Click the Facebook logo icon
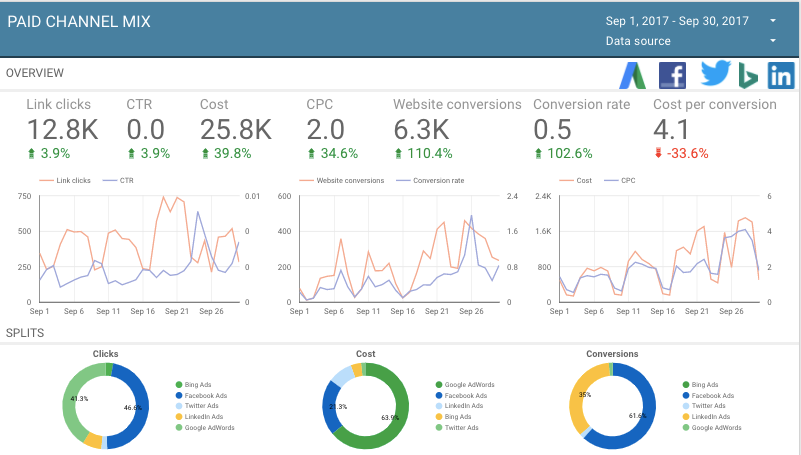This screenshot has width=801, height=455. [672, 75]
